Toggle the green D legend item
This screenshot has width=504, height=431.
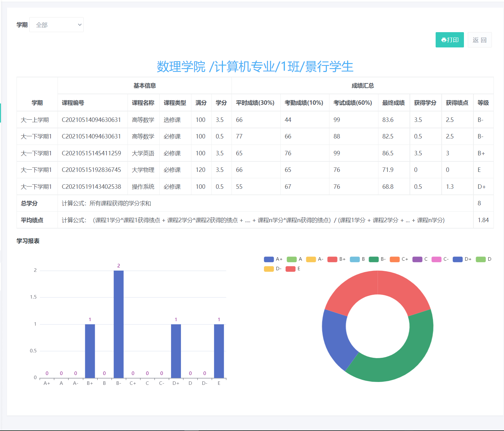click(x=484, y=259)
